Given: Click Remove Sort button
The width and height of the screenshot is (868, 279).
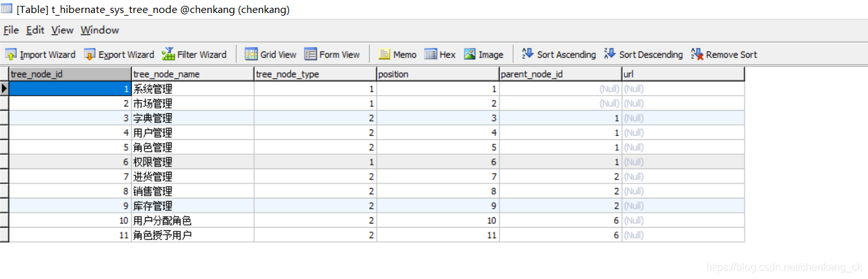Looking at the screenshot, I should click(x=724, y=55).
